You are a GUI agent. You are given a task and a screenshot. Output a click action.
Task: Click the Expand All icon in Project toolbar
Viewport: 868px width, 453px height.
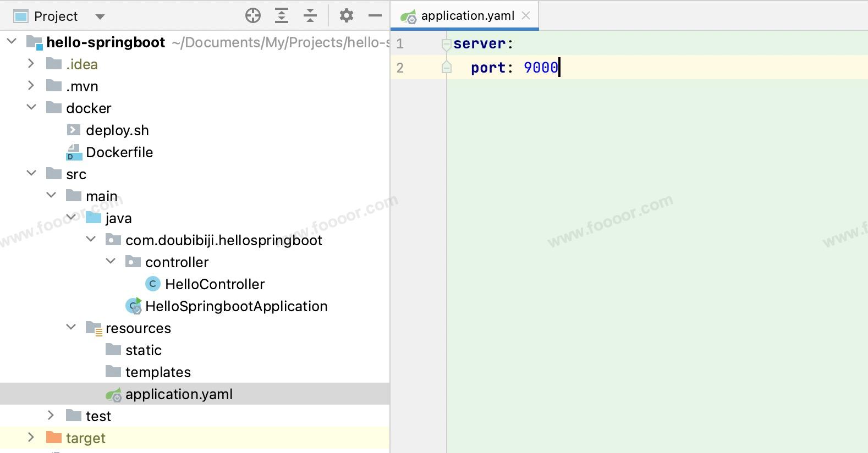[282, 16]
